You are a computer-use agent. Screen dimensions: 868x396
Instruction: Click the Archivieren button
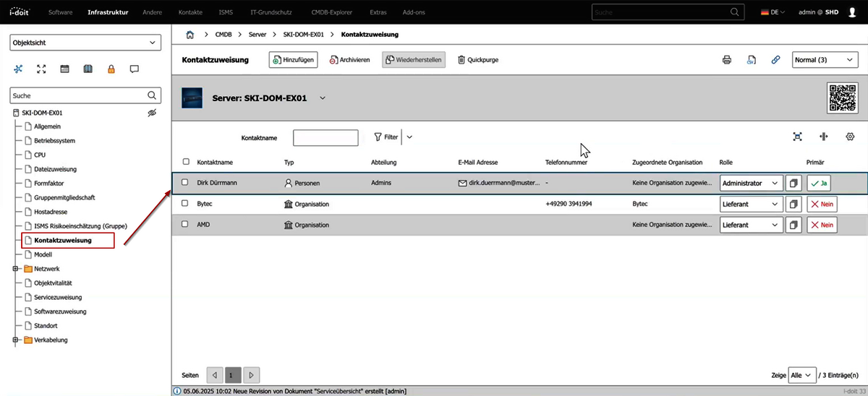[350, 60]
